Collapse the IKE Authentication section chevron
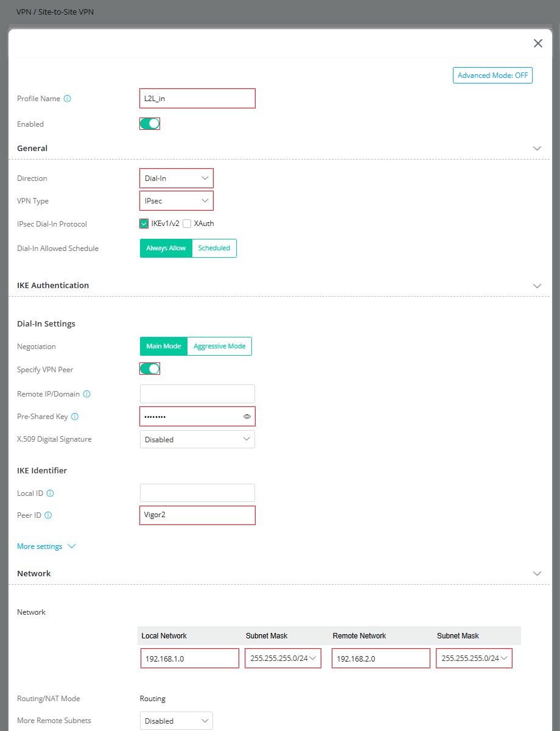The image size is (560, 731). coord(537,286)
